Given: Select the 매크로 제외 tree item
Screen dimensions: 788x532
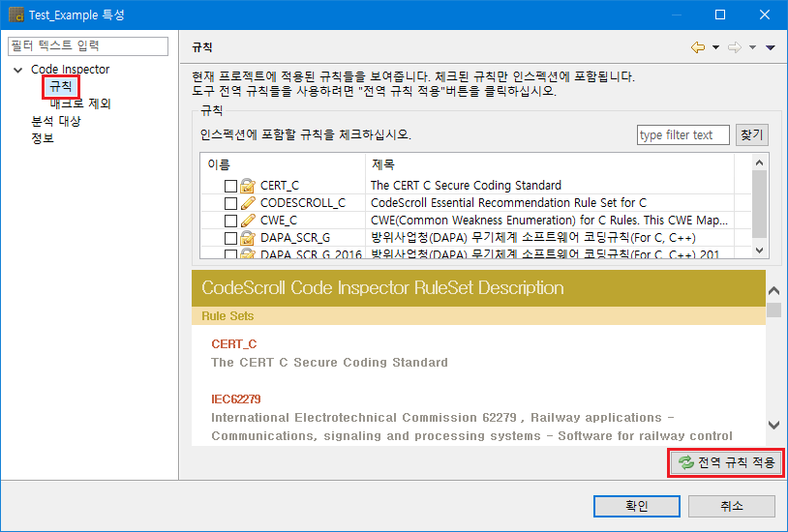Looking at the screenshot, I should [x=80, y=103].
